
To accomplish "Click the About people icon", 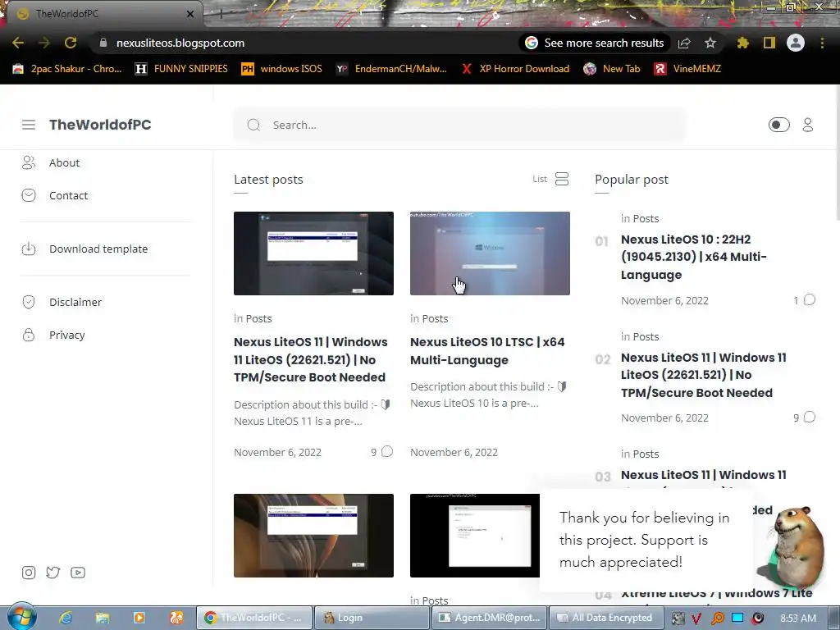I will [x=29, y=162].
